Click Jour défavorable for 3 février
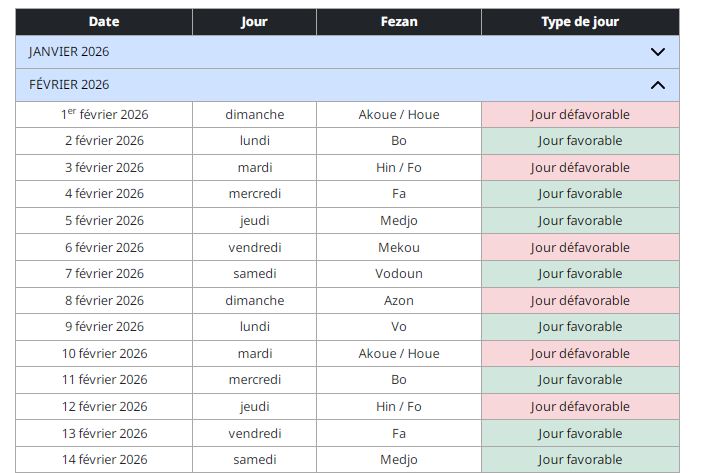Viewport: 717px width, 473px height. click(580, 167)
